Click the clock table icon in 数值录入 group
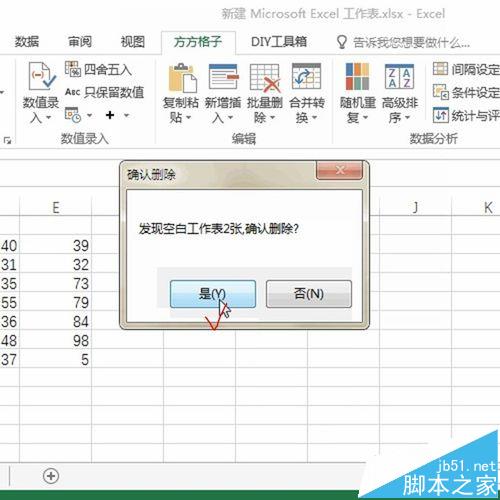 click(72, 115)
